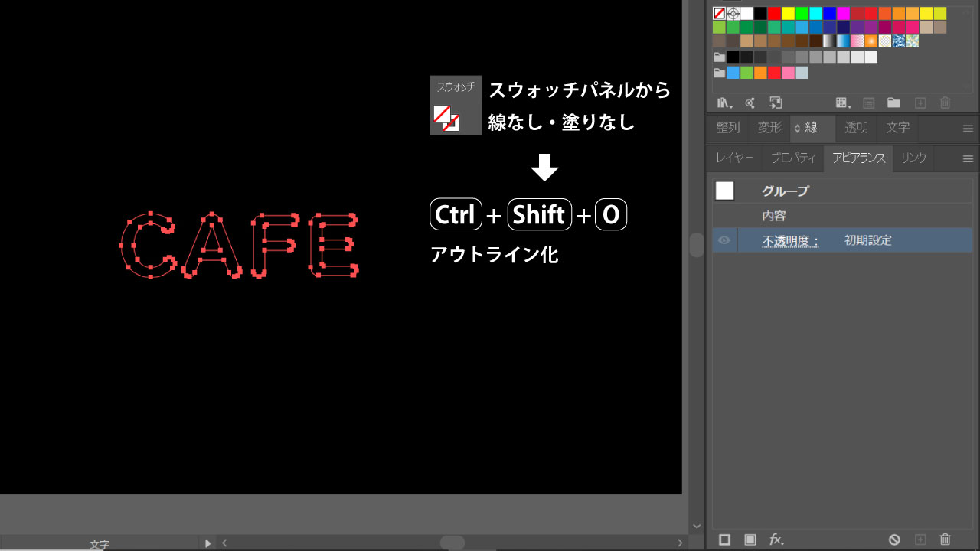Screen dimensions: 980x551
Task: Switch to the 文字 panel tab
Action: (898, 128)
